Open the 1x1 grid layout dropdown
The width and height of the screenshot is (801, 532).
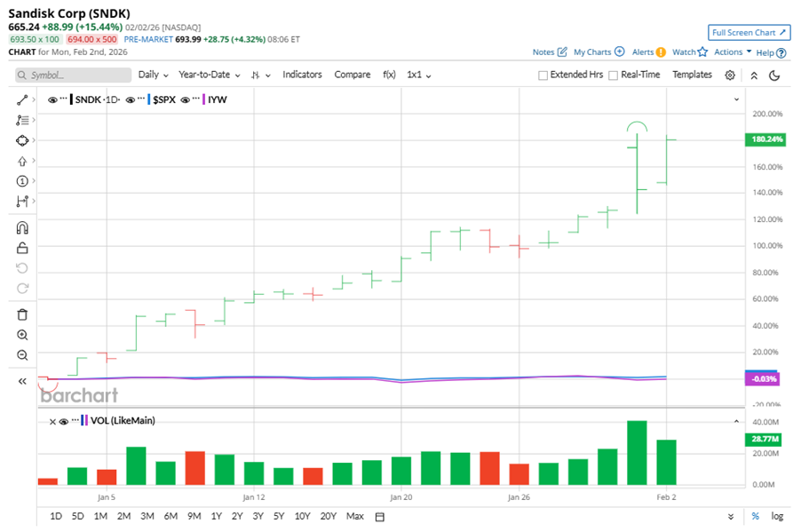coord(419,75)
